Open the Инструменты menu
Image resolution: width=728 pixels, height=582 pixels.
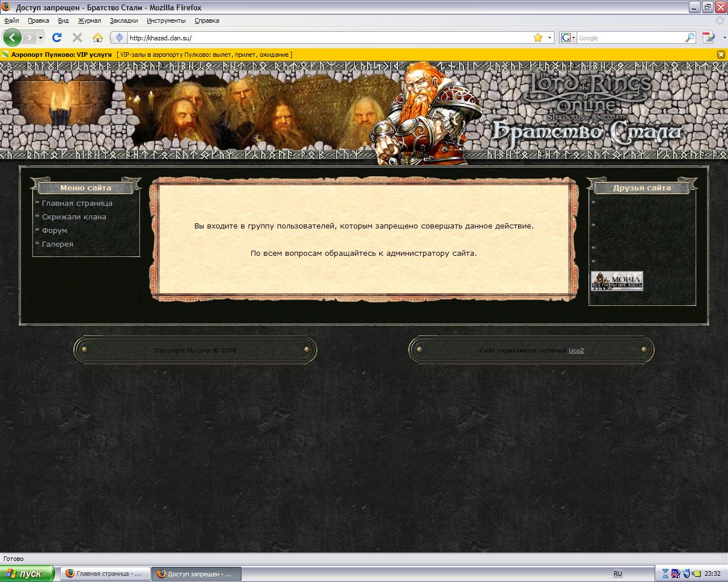pyautogui.click(x=166, y=20)
